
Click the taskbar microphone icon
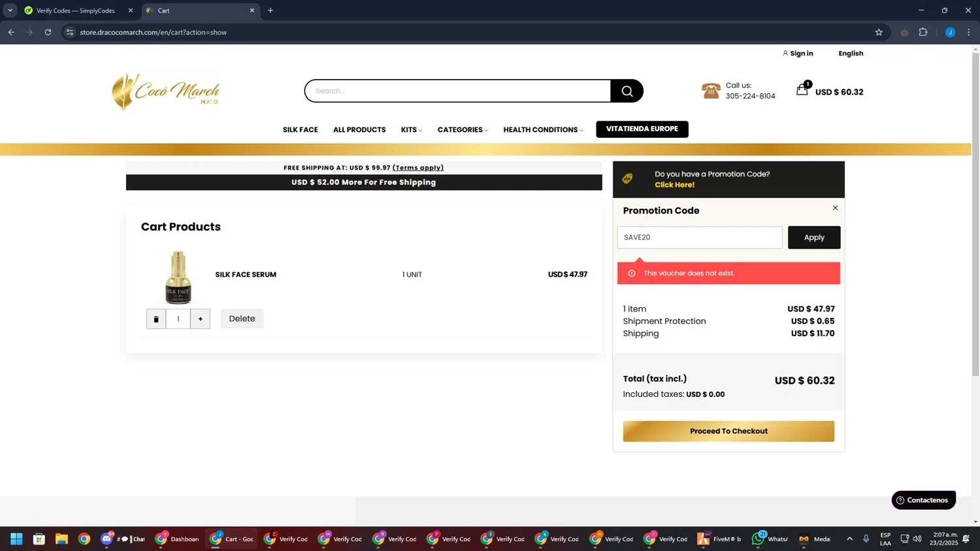pyautogui.click(x=866, y=539)
